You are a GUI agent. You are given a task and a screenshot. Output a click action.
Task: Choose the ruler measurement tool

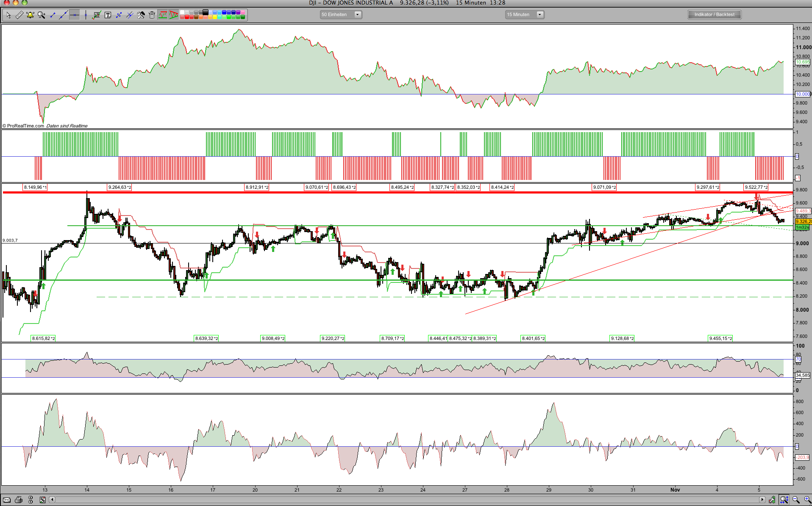pos(19,15)
